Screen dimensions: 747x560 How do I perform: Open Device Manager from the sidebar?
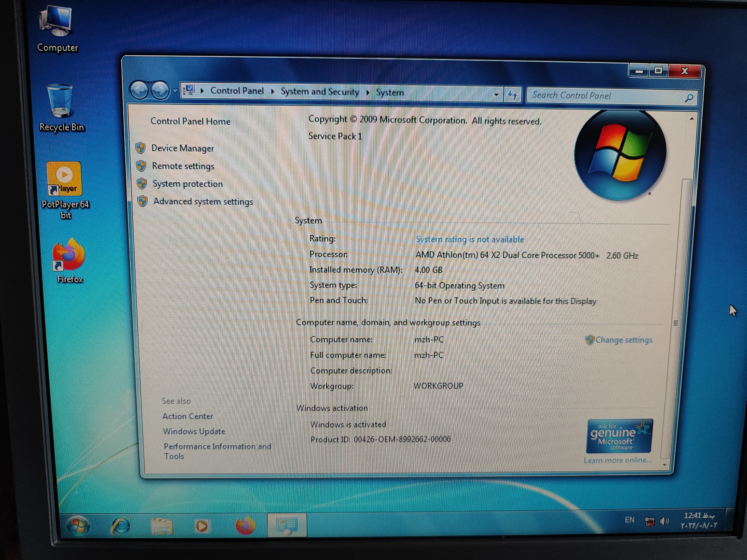pos(182,148)
